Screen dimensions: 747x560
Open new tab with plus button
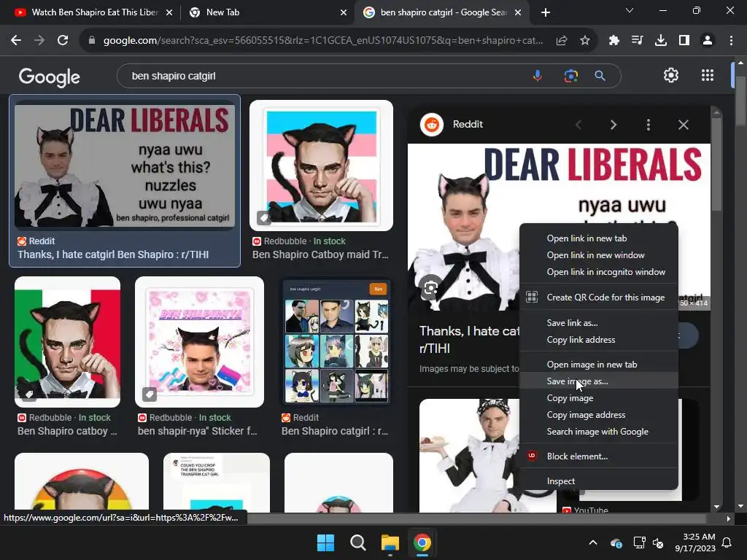point(546,12)
